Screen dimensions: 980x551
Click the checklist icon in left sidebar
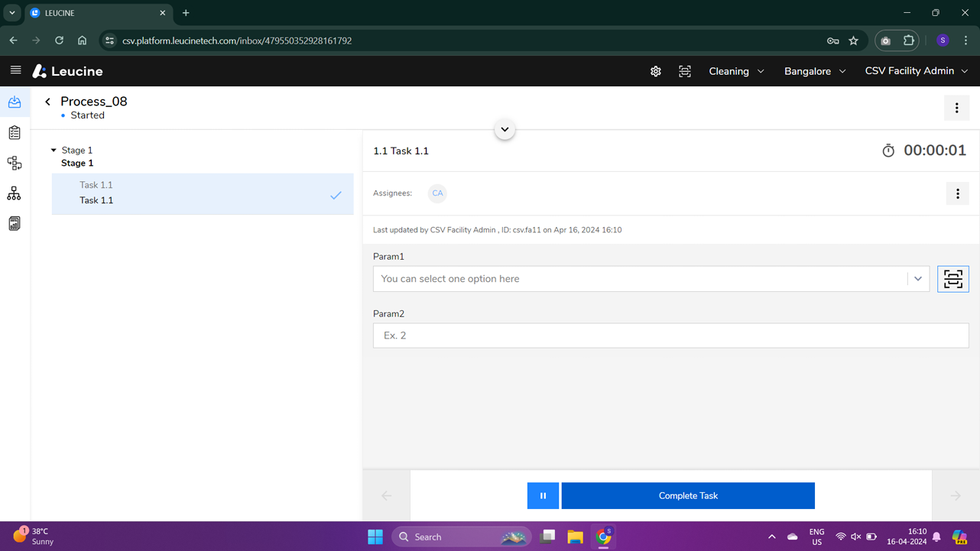(x=15, y=133)
